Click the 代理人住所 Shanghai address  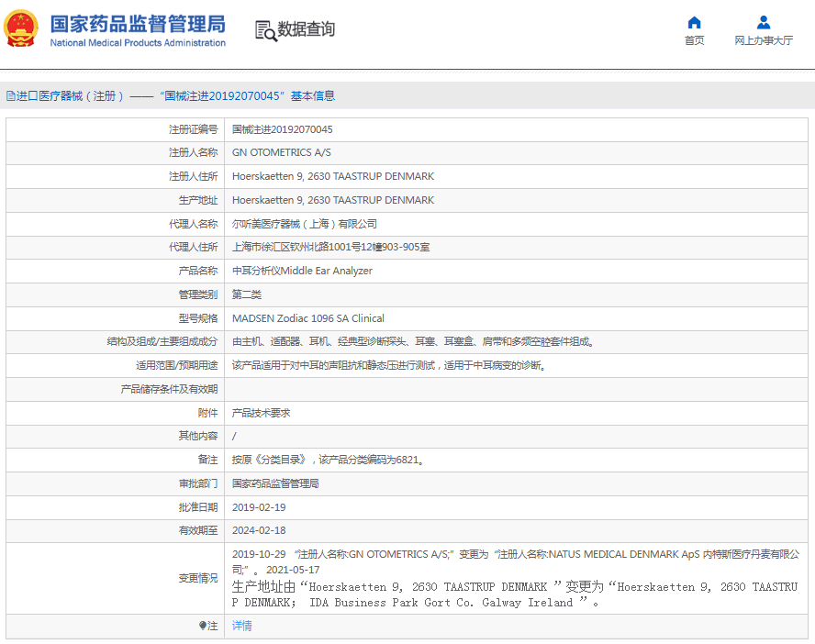[330, 247]
